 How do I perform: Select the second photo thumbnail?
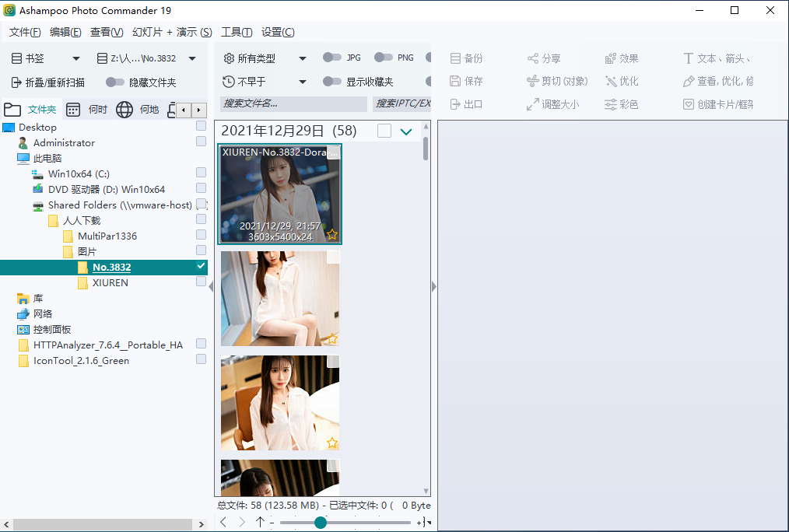click(280, 298)
